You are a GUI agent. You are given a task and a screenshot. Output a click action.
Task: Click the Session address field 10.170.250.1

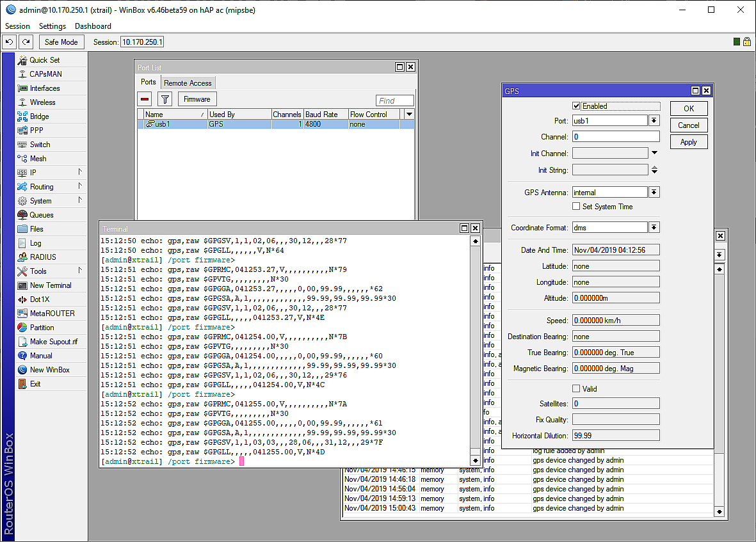coord(141,42)
